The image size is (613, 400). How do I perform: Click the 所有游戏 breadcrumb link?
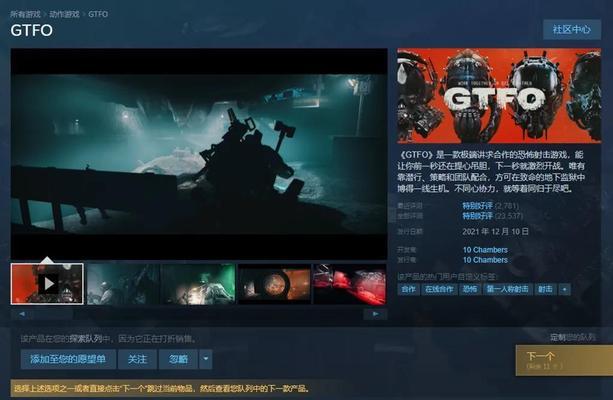(x=25, y=14)
